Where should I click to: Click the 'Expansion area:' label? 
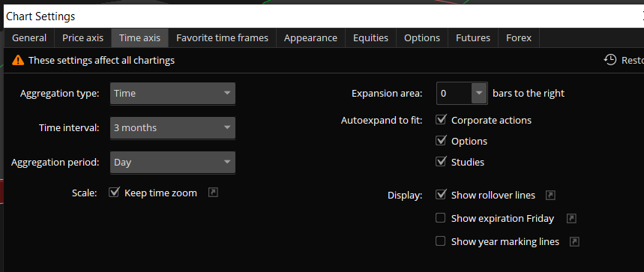[x=387, y=94]
